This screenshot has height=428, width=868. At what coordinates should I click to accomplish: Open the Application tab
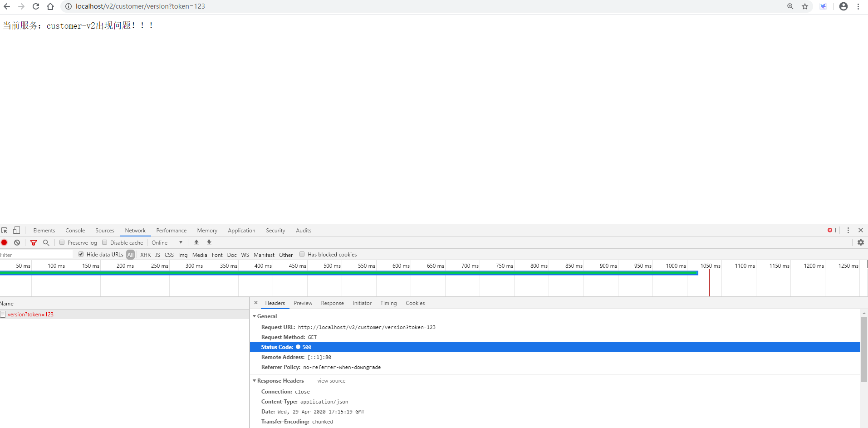(242, 231)
